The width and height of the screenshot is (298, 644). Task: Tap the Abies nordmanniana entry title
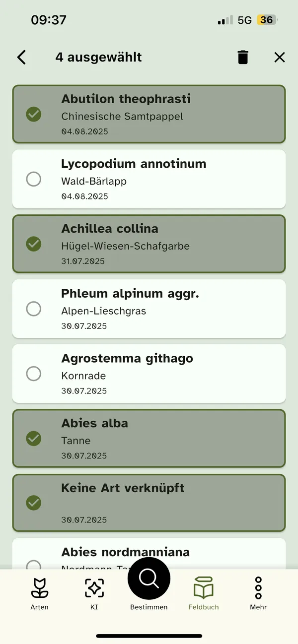tap(125, 552)
